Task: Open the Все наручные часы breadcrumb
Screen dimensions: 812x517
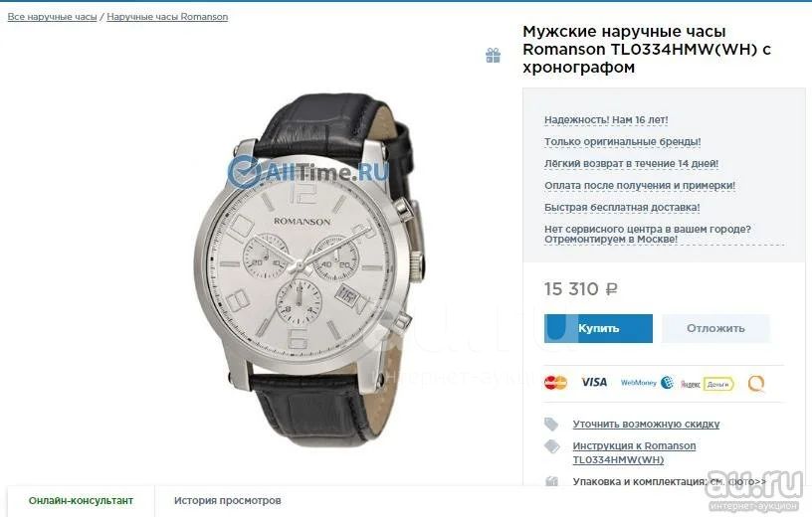Action: 53,17
